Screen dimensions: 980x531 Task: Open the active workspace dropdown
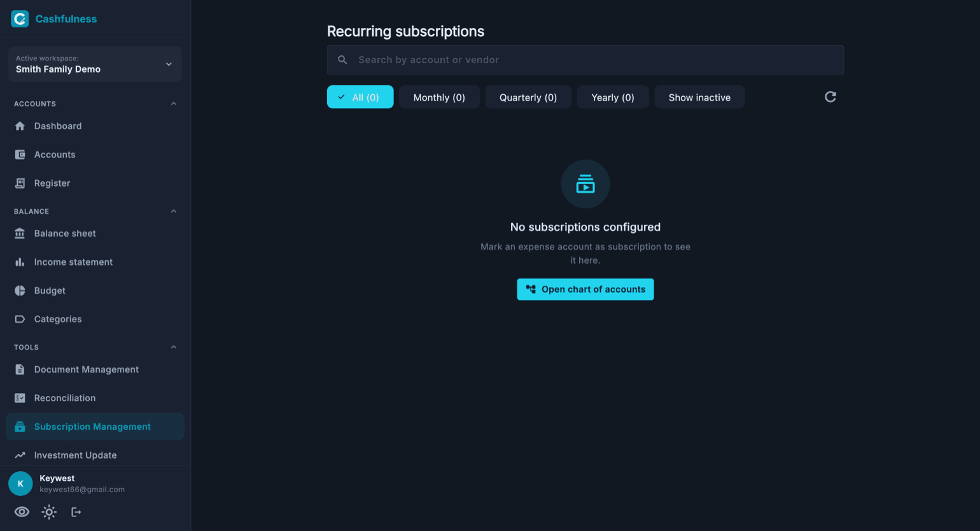95,64
